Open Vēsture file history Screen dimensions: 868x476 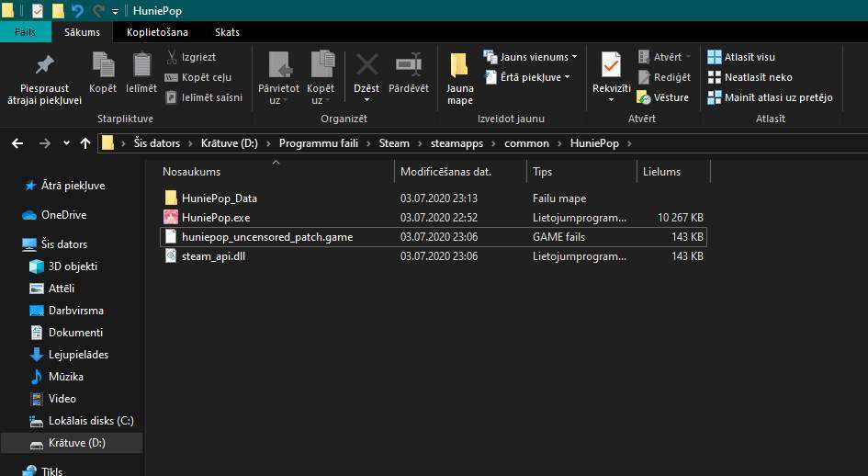663,97
